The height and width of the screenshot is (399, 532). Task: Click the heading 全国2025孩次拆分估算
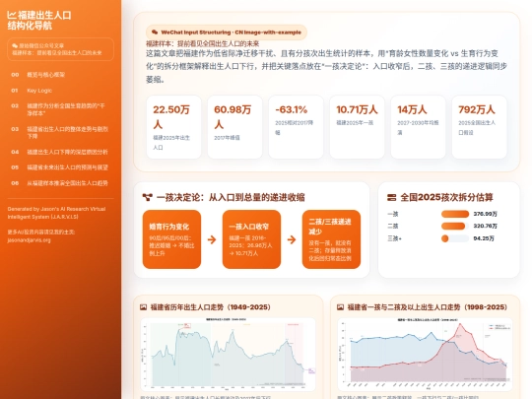point(446,197)
